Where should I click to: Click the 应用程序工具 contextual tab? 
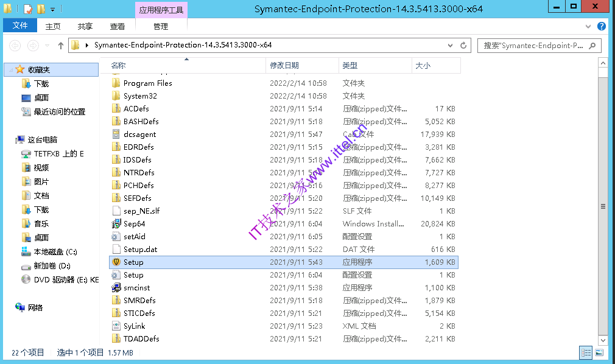click(161, 10)
